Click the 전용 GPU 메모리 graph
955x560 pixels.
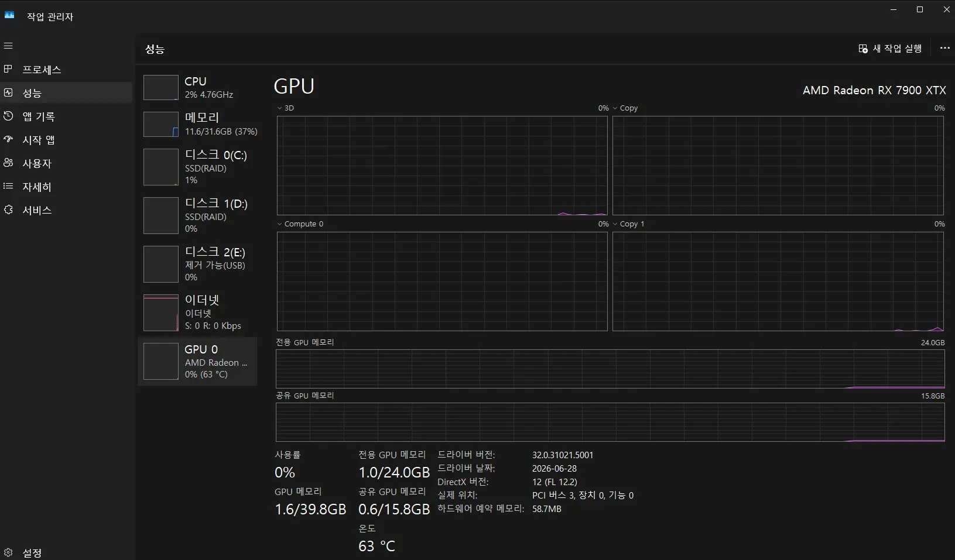pos(610,369)
